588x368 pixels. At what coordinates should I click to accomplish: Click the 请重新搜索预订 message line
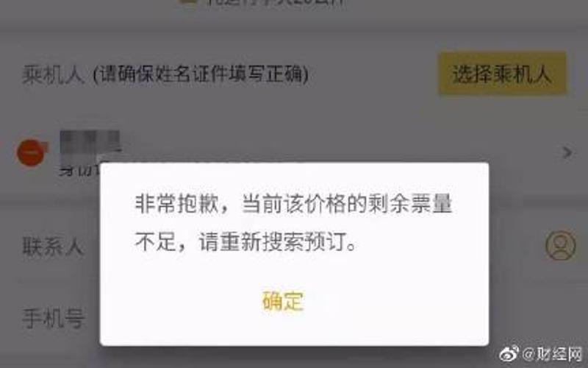pos(246,242)
